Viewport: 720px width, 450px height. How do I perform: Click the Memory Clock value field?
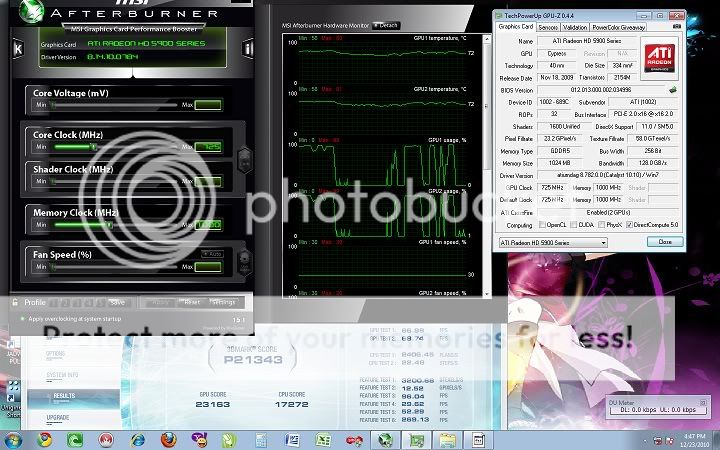point(208,225)
